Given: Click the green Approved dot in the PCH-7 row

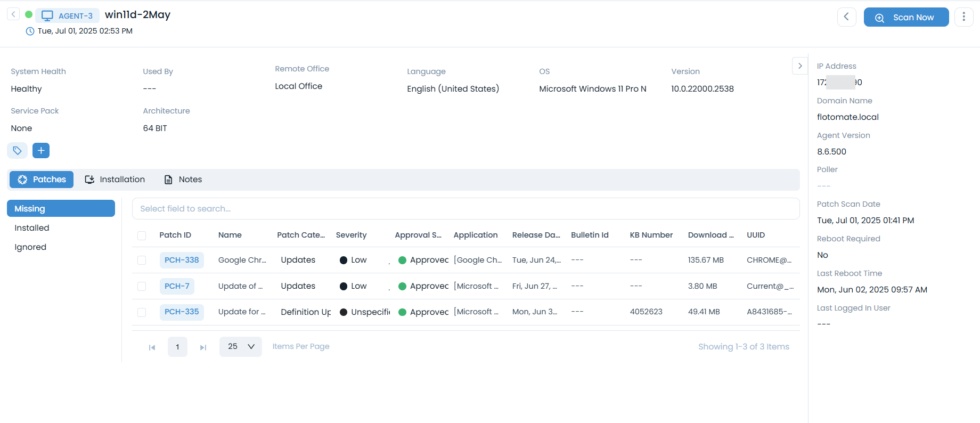Looking at the screenshot, I should pos(403,286).
